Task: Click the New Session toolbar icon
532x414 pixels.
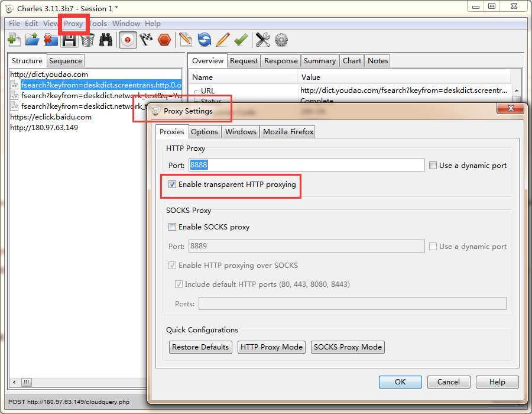Action: click(x=14, y=40)
